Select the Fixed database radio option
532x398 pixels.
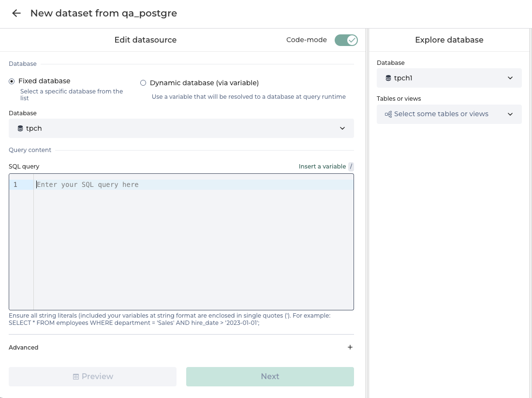(12, 81)
